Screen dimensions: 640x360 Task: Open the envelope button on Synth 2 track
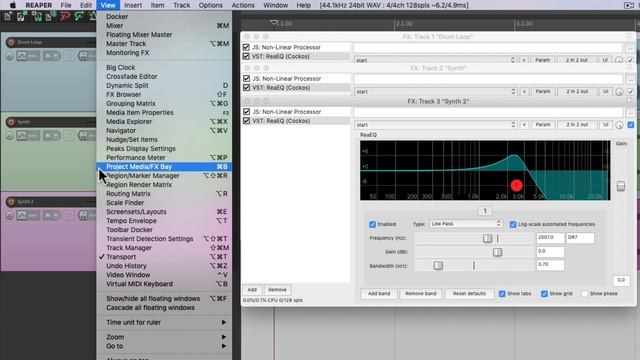coord(22,215)
